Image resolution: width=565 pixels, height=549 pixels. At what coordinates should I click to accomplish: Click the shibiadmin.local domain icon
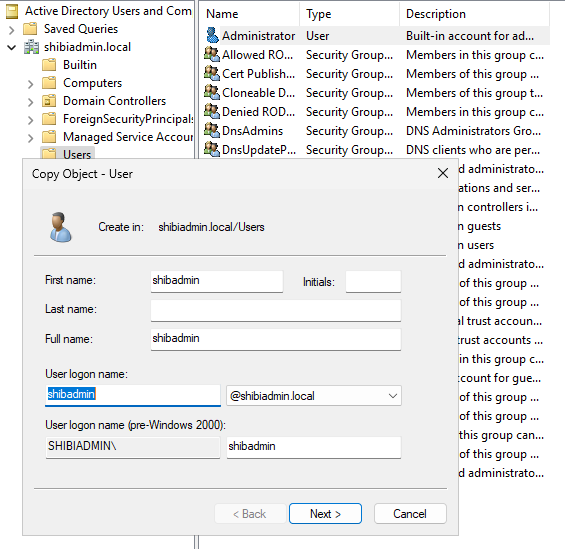[x=31, y=47]
